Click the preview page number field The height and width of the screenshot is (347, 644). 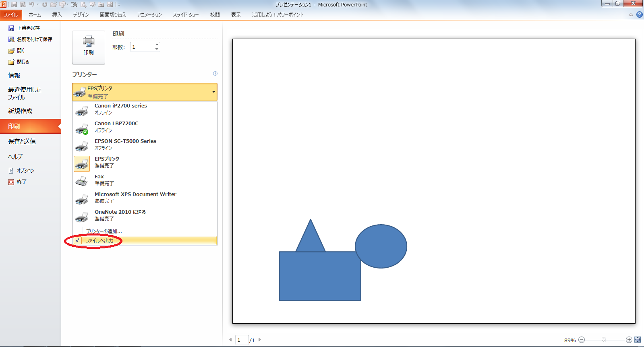[242, 340]
